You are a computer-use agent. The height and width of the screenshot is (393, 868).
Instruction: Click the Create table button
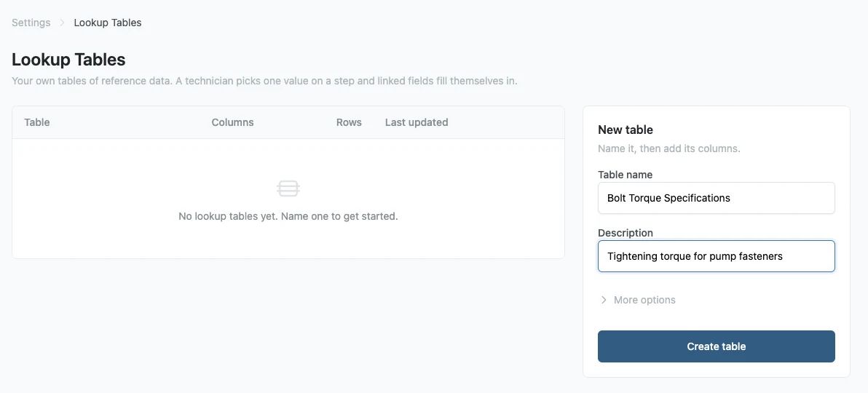717,346
